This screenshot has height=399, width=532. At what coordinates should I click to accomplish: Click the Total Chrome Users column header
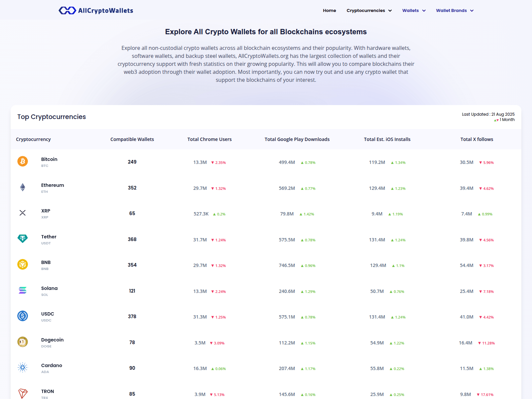209,139
